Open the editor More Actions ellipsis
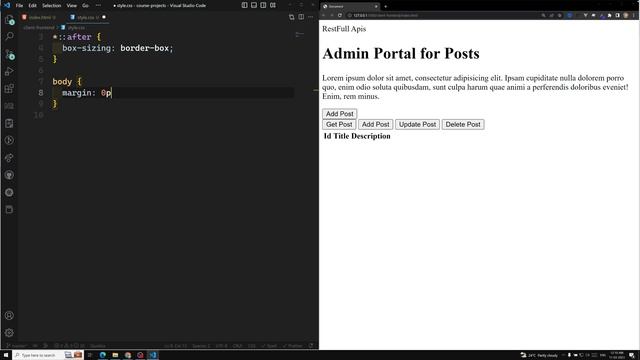Screen dimensions: 640x360 311,17
